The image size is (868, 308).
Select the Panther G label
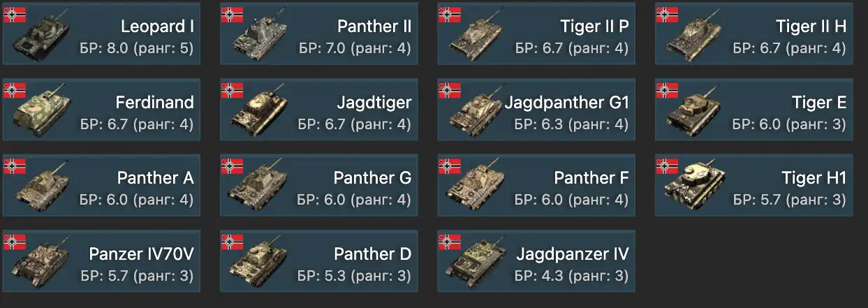(372, 178)
